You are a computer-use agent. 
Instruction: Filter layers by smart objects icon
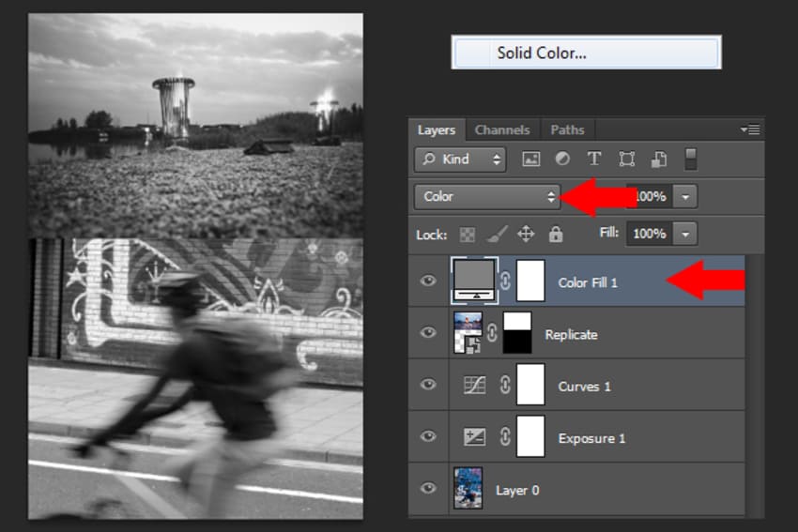pyautogui.click(x=659, y=160)
